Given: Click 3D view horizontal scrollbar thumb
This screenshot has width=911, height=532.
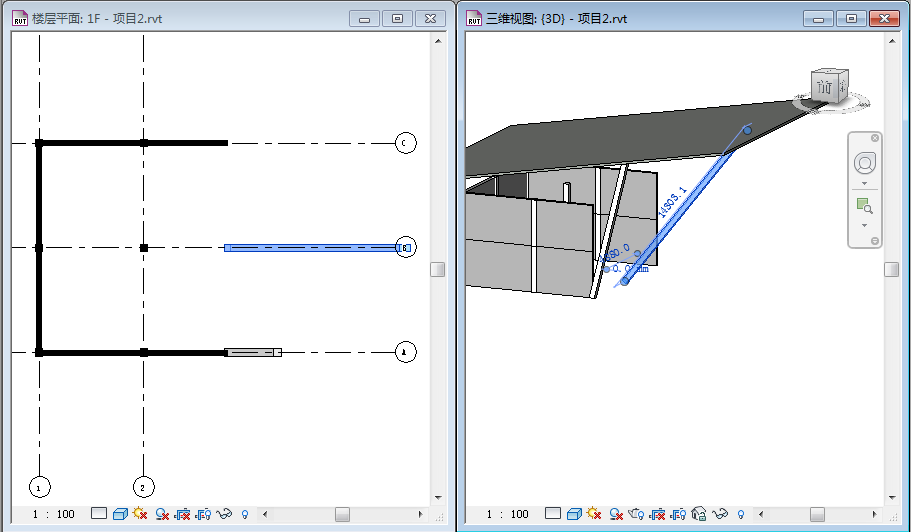Looking at the screenshot, I should click(817, 515).
